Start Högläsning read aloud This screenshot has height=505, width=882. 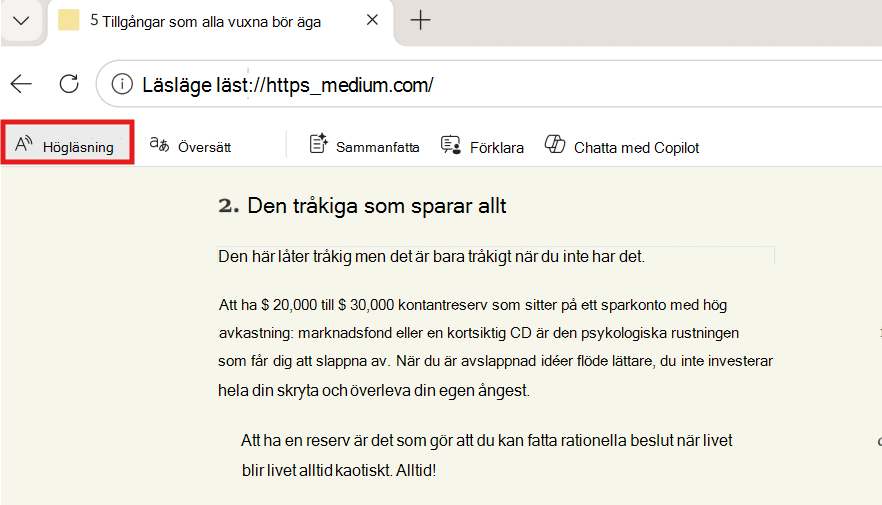pos(67,142)
